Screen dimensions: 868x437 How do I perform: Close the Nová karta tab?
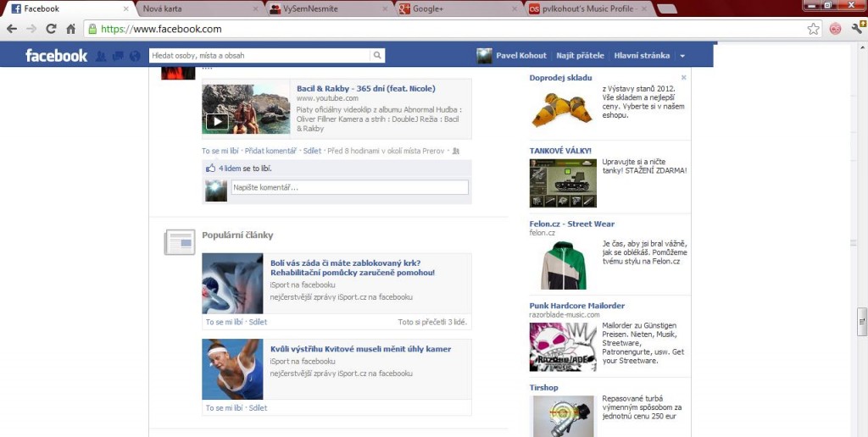tap(256, 8)
